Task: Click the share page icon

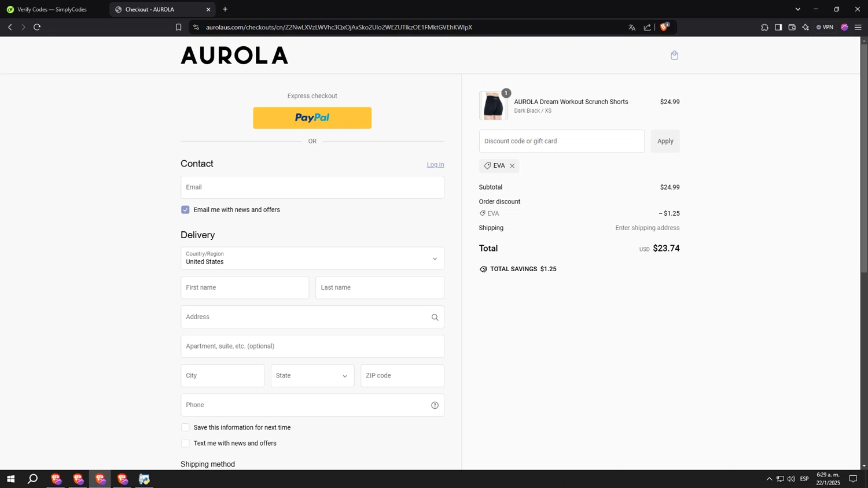Action: [x=647, y=27]
